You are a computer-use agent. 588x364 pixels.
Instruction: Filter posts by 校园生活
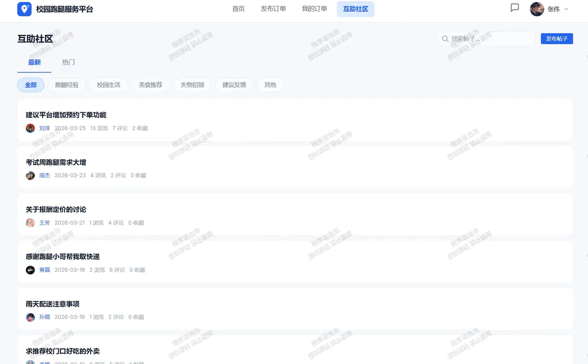point(109,85)
